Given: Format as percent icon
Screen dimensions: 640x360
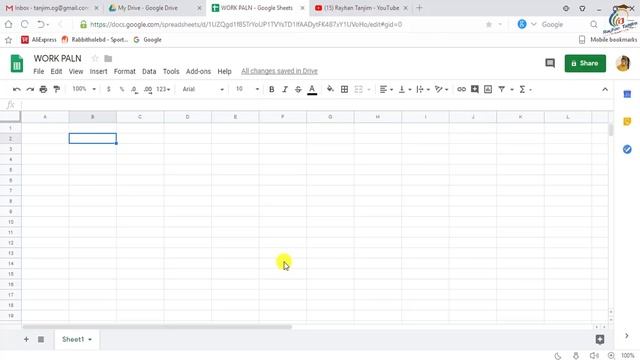Looking at the screenshot, I should pos(122,89).
